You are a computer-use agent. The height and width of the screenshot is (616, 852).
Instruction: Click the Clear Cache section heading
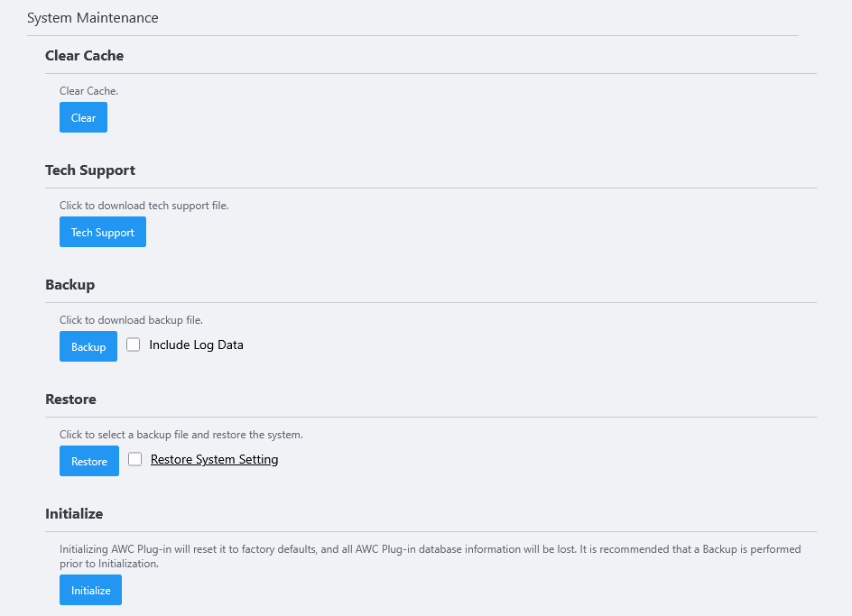(84, 55)
